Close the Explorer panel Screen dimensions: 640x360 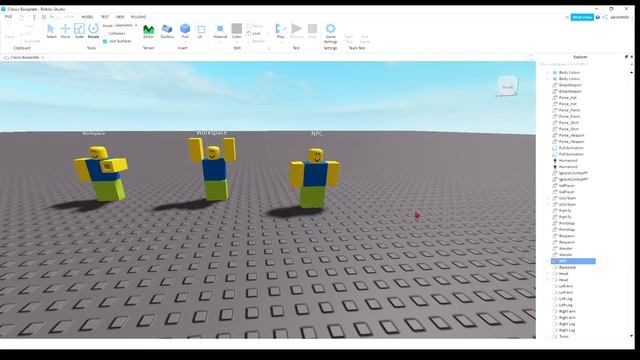click(632, 57)
